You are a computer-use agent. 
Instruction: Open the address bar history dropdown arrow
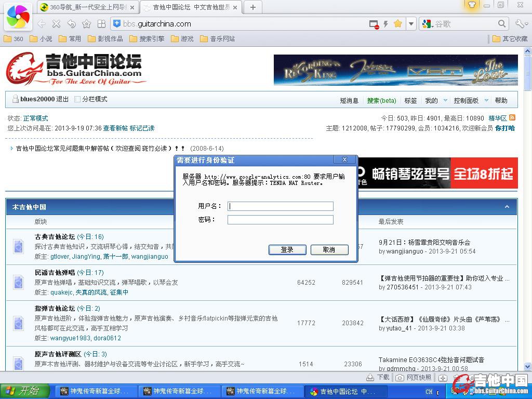[x=411, y=24]
